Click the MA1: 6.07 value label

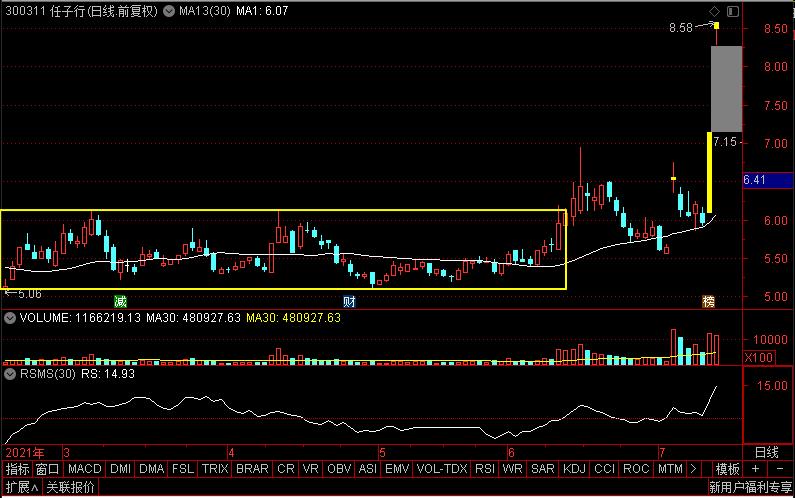[262, 11]
